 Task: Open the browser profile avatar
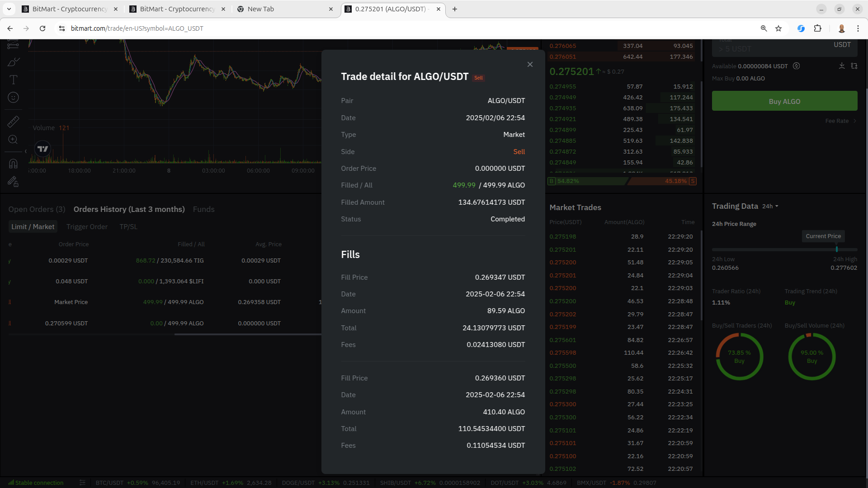[x=842, y=28]
